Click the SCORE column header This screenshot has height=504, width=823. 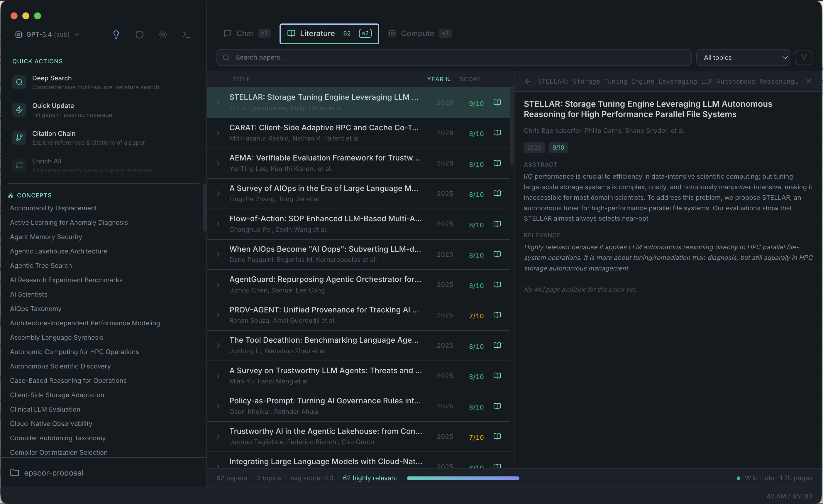pos(470,79)
